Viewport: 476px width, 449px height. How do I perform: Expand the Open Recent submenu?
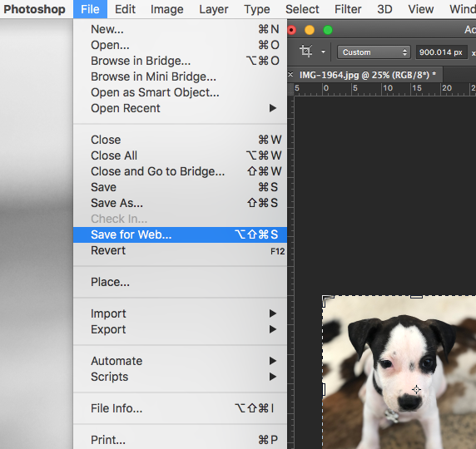[180, 108]
